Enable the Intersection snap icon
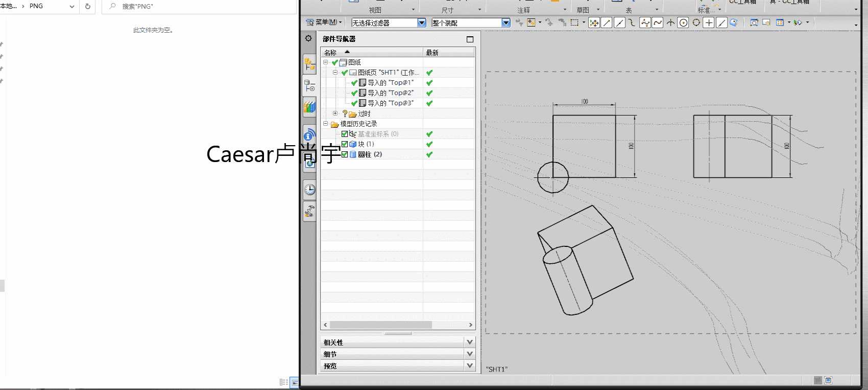Screen dimensions: 868x390 670,22
